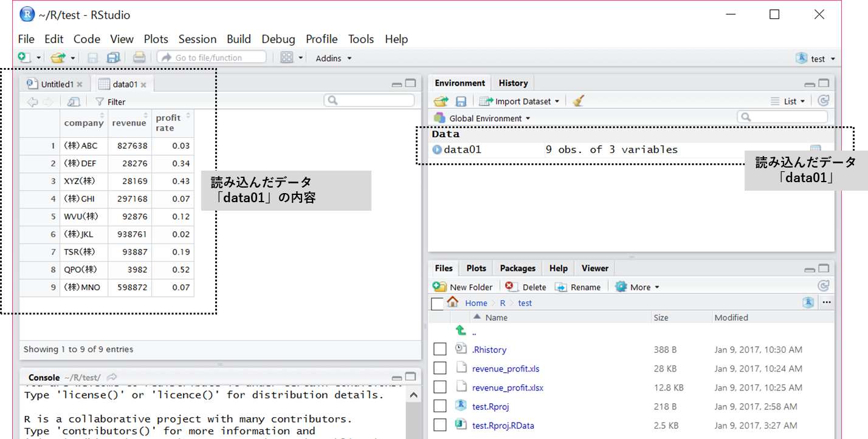Image resolution: width=868 pixels, height=439 pixels.
Task: Click the Filter icon in data viewer
Action: 100,102
